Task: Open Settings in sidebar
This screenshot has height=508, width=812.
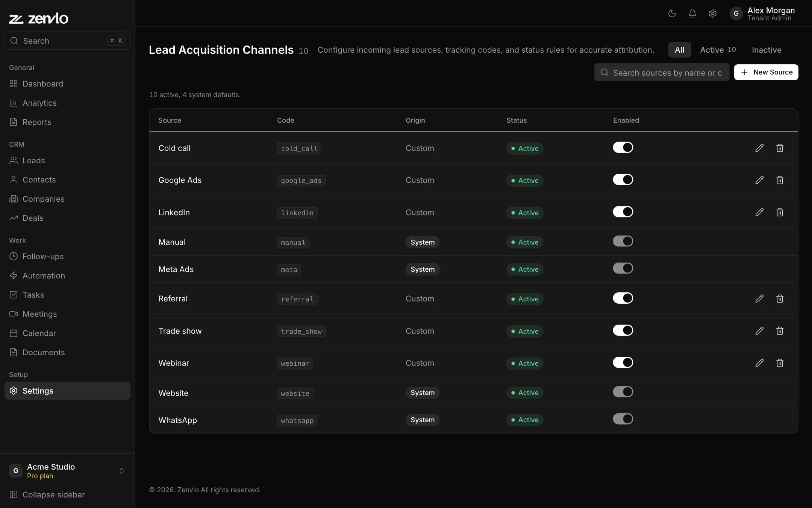Action: [x=67, y=391]
